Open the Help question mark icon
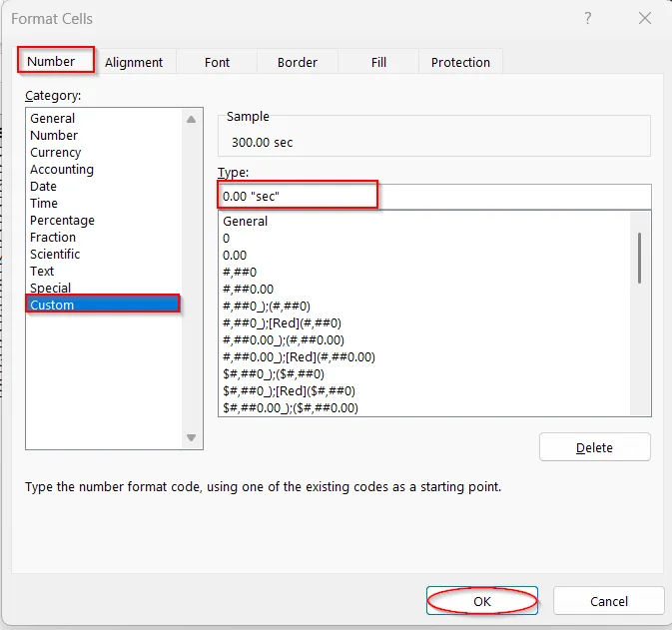The width and height of the screenshot is (672, 630). (588, 18)
